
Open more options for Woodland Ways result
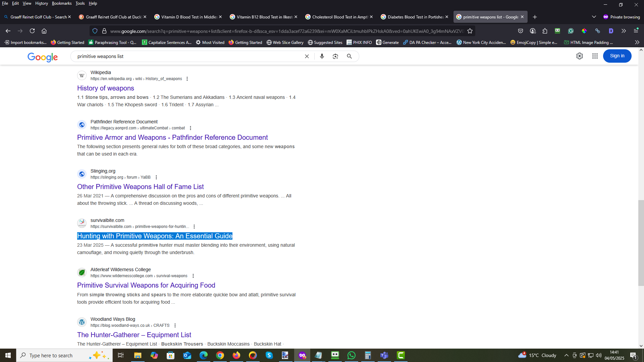[175, 325]
